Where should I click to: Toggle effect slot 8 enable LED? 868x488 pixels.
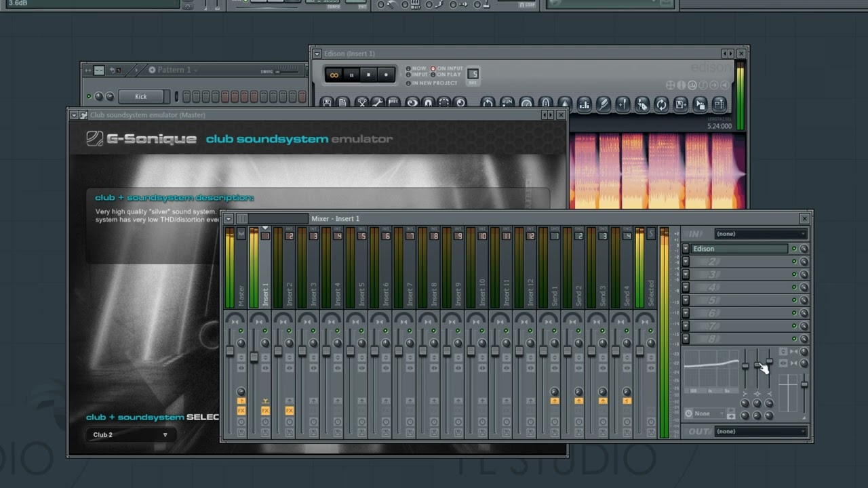[794, 339]
